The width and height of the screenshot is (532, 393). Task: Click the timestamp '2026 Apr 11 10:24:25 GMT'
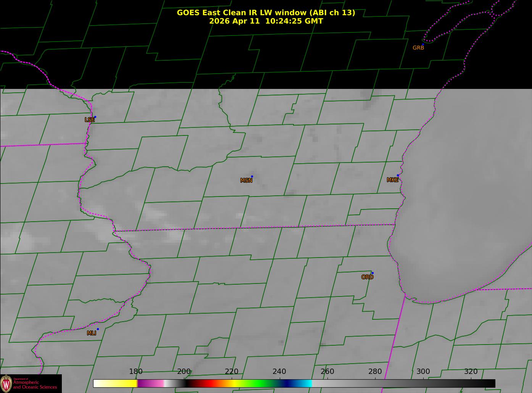266,21
